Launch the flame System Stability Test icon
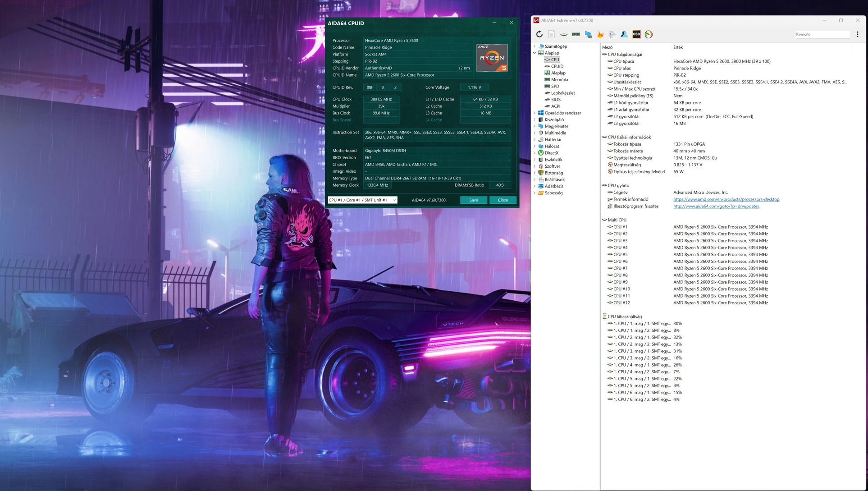The height and width of the screenshot is (491, 868). [600, 34]
